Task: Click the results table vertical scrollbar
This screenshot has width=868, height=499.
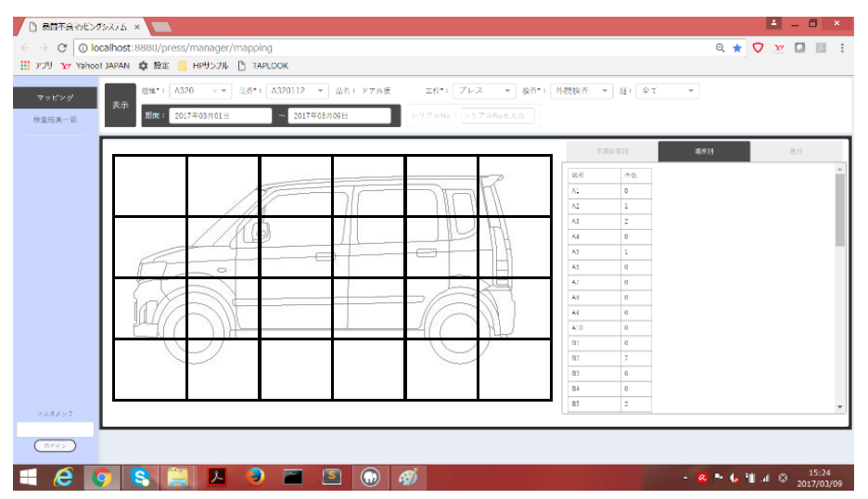Action: (839, 211)
